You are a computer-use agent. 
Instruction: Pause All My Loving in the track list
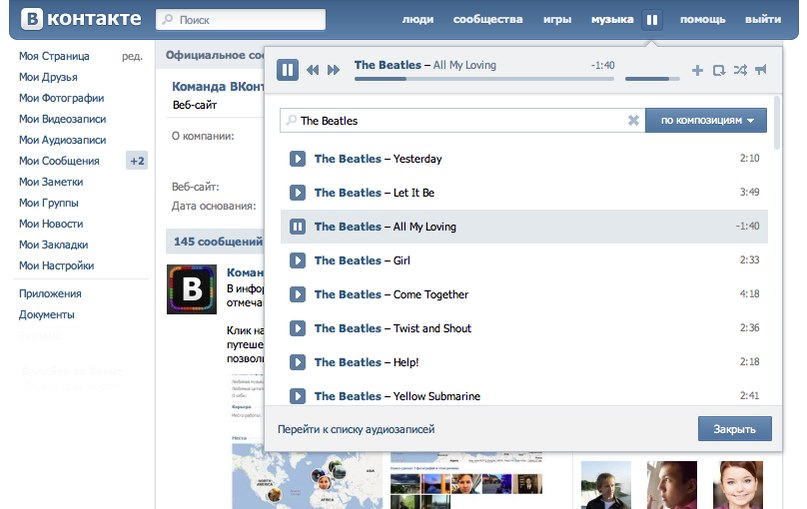pyautogui.click(x=297, y=226)
